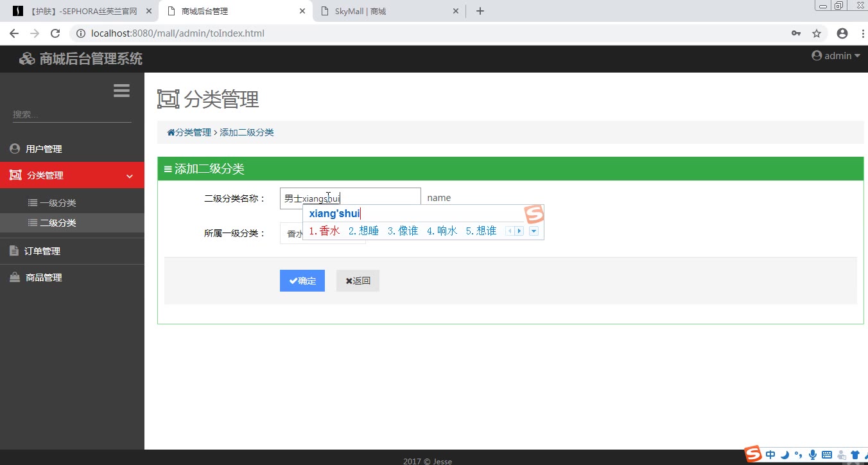
Task: Bookmark this page with the star icon
Action: pyautogui.click(x=817, y=33)
